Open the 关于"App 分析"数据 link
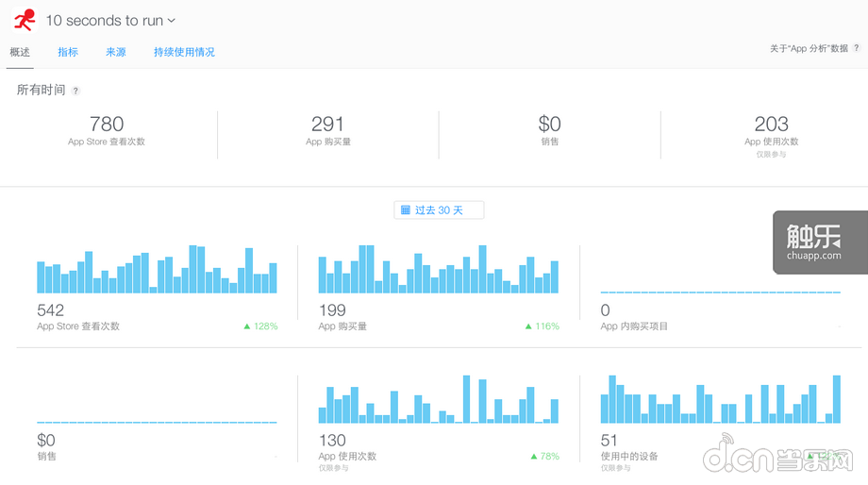Image resolution: width=868 pixels, height=485 pixels. (809, 49)
